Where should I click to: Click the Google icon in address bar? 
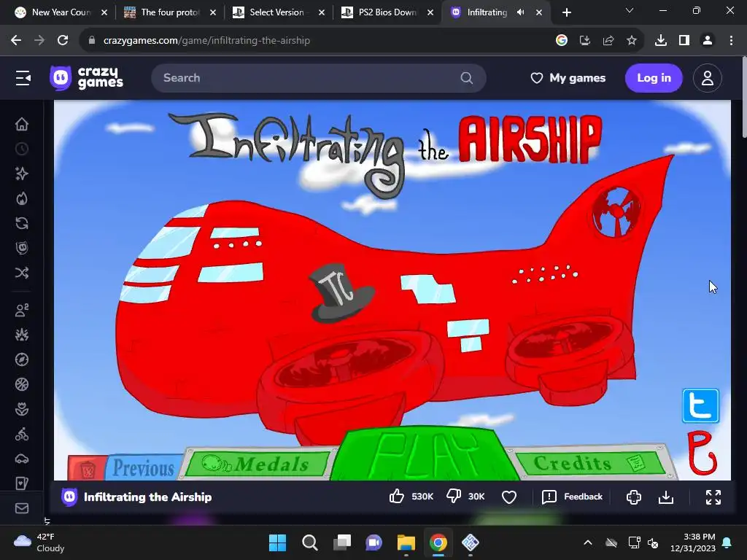[x=562, y=41]
